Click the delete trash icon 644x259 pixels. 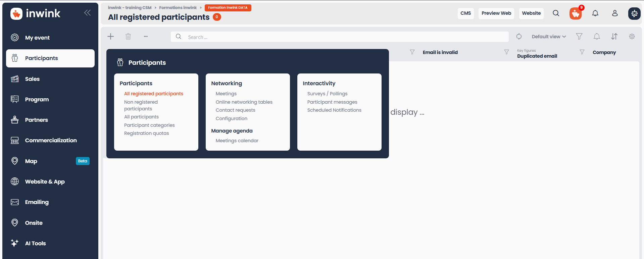click(x=128, y=37)
